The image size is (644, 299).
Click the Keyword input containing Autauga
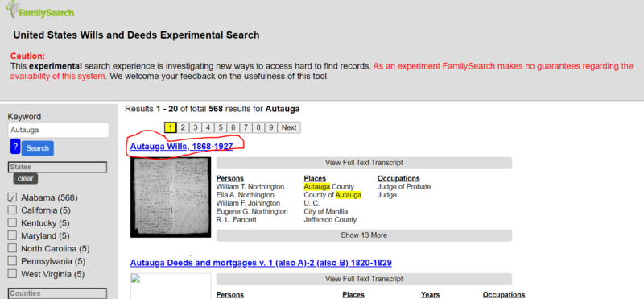(58, 130)
